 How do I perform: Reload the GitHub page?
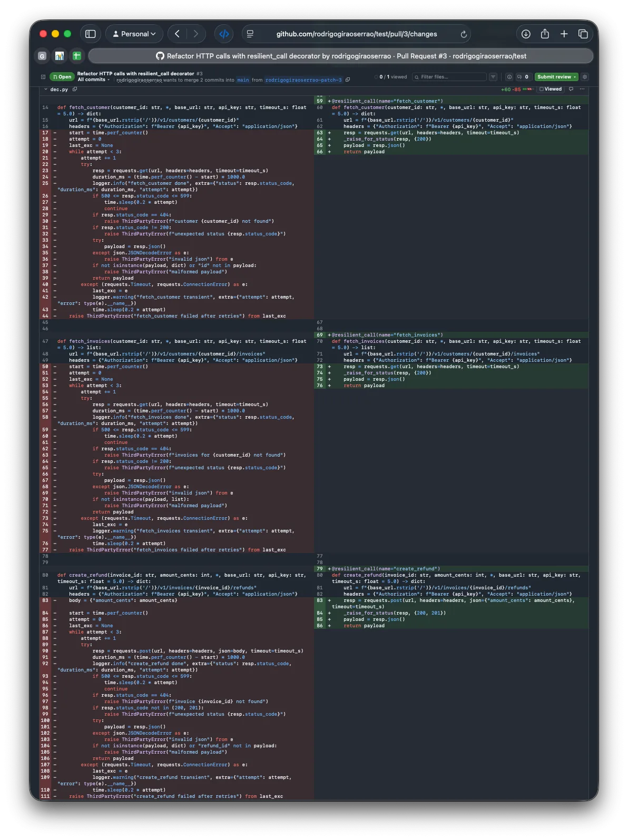pos(464,34)
